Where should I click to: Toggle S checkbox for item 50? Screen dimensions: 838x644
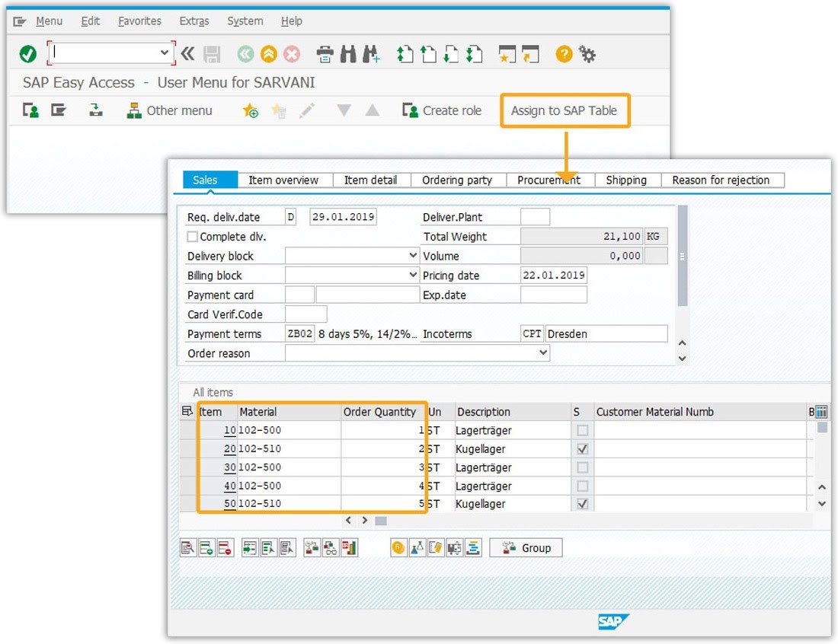[583, 504]
